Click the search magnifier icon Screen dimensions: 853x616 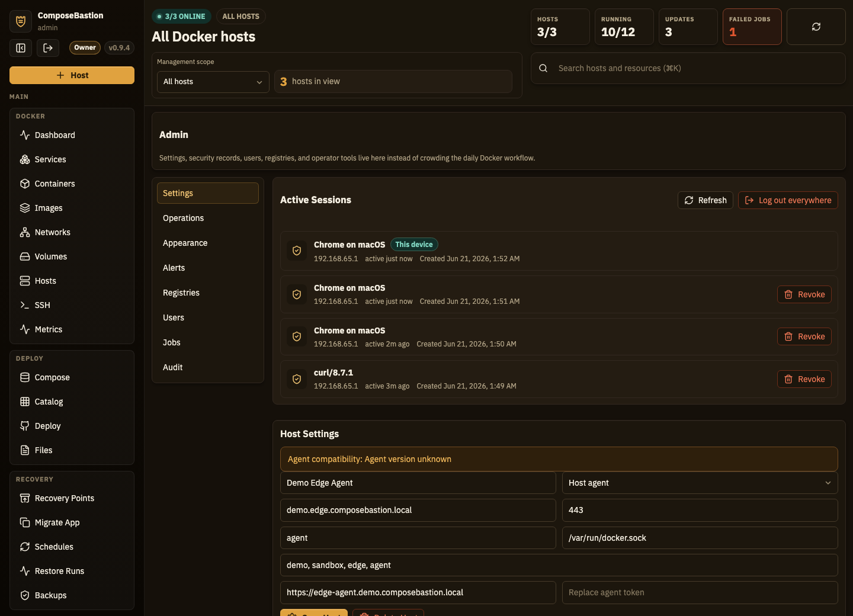point(543,68)
